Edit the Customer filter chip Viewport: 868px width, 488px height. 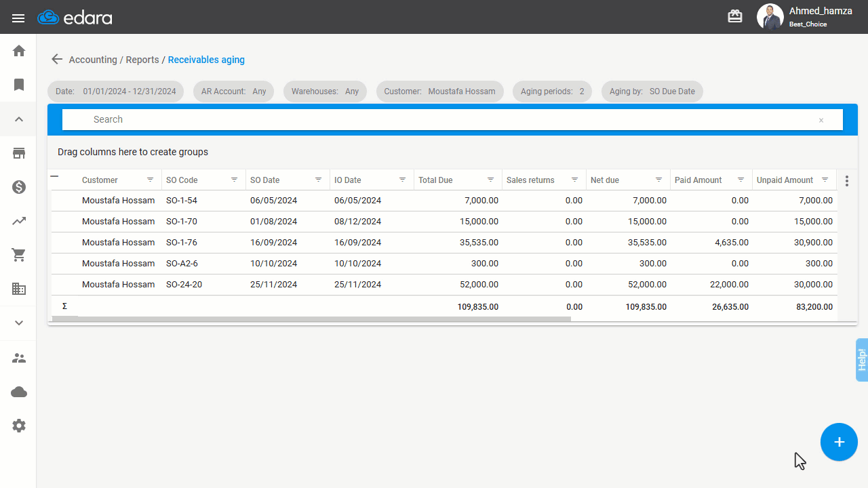pos(440,91)
